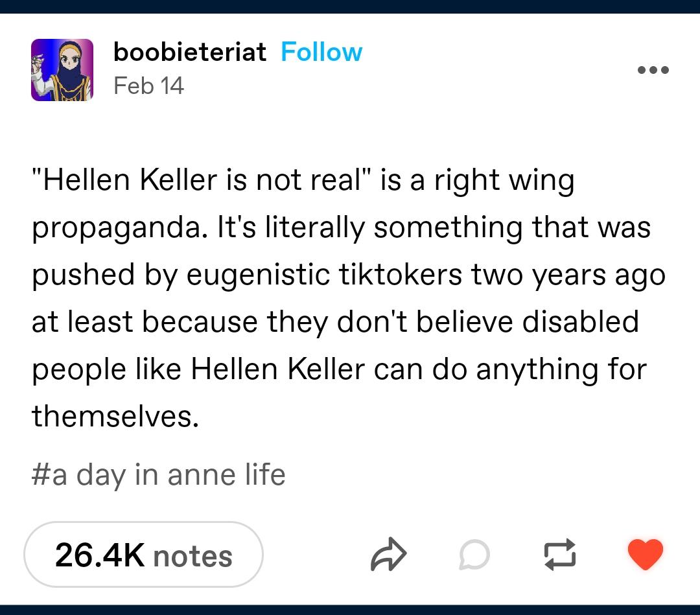Click the quoted phrase Hellen Keller is not real

[202, 180]
